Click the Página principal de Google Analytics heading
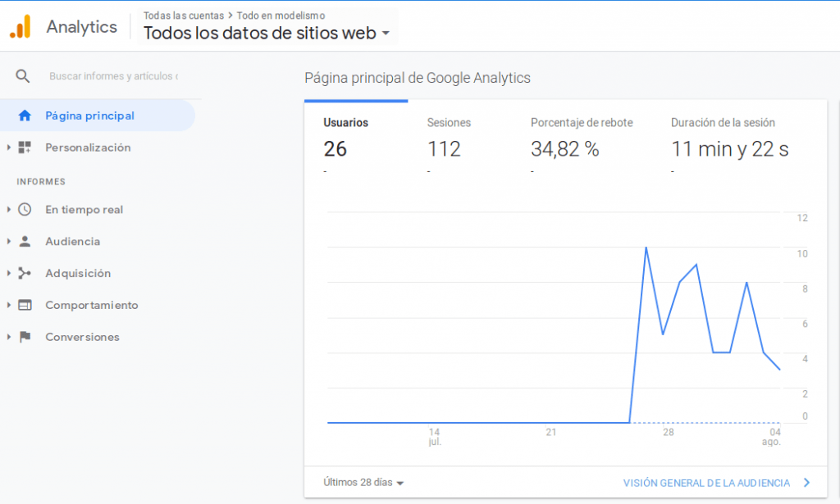This screenshot has height=504, width=840. pos(418,78)
